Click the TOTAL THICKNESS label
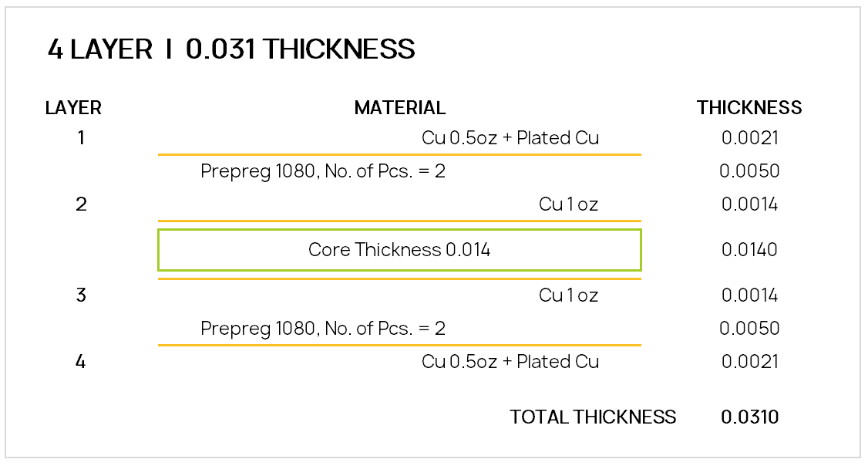 tap(592, 417)
